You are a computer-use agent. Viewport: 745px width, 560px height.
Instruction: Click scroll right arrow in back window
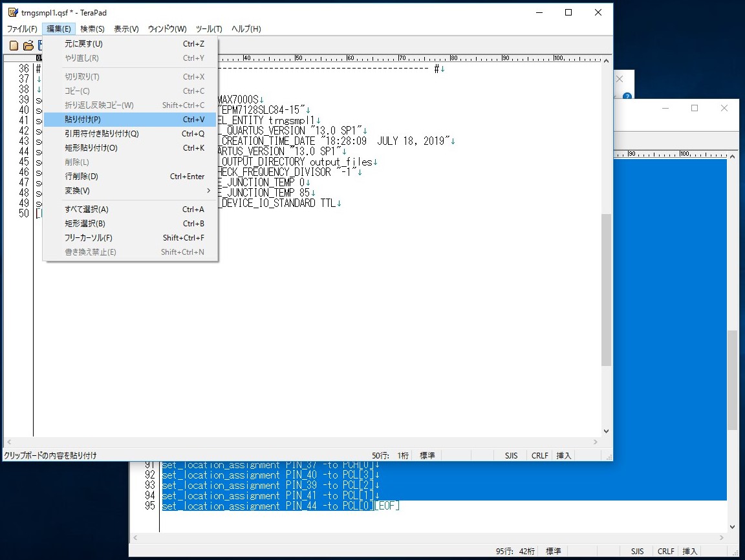(722, 537)
